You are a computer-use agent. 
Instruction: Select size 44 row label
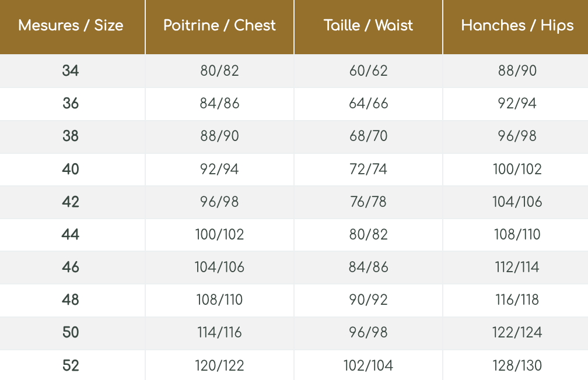click(71, 234)
